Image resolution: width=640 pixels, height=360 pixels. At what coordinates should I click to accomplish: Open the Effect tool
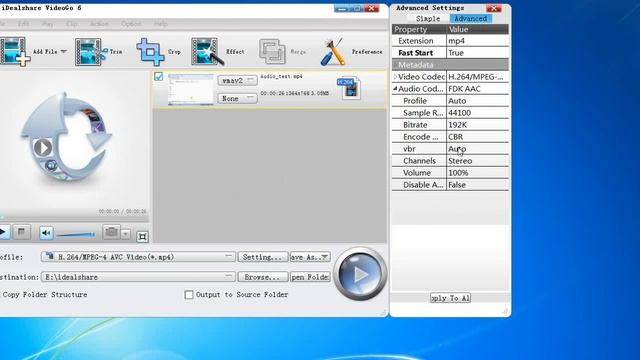(207, 52)
